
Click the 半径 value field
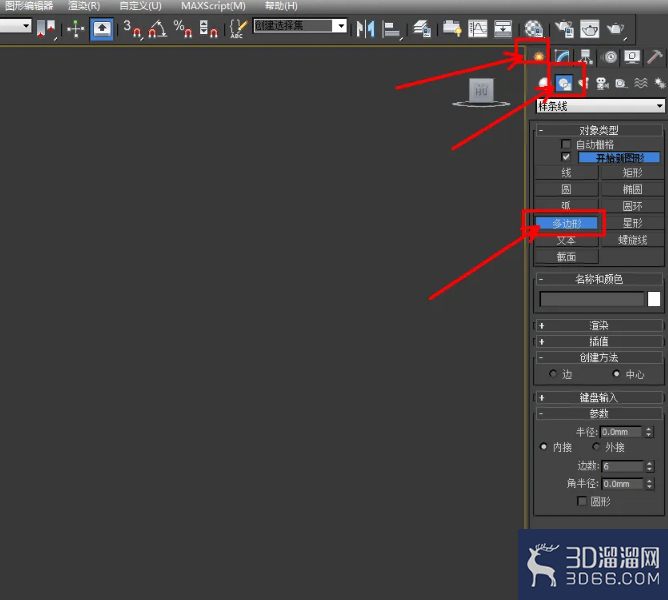(621, 432)
